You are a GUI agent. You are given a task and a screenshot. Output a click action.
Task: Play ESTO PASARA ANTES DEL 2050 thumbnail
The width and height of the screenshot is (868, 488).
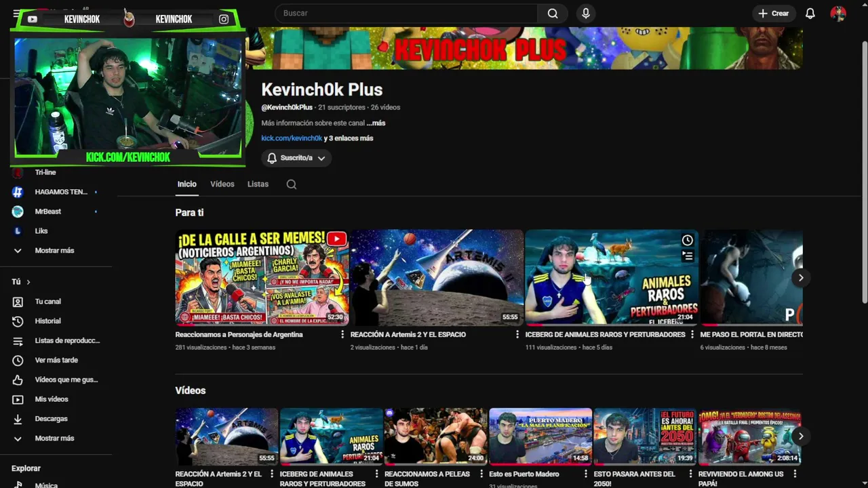tap(645, 436)
